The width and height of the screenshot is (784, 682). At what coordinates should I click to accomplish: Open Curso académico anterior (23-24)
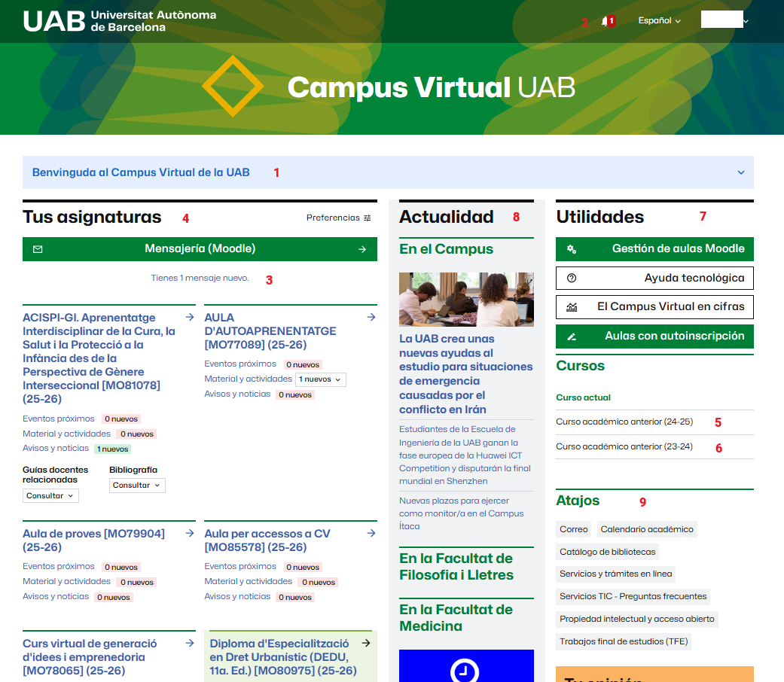(x=624, y=446)
